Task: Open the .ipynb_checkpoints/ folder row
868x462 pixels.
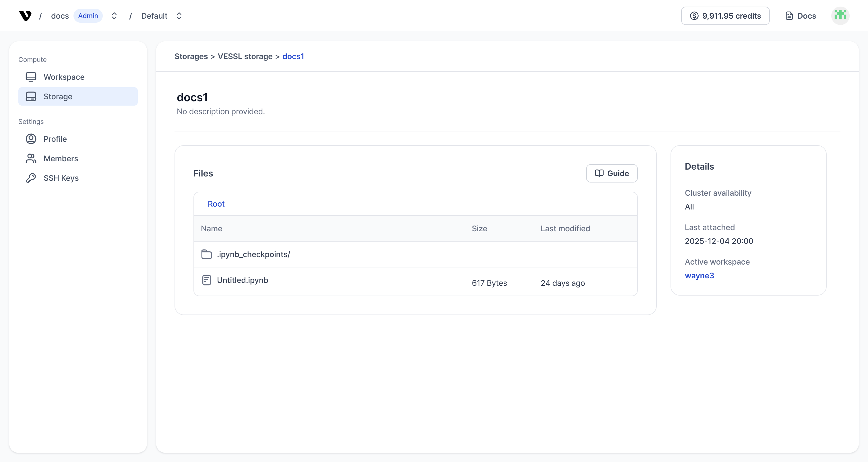Action: [253, 255]
